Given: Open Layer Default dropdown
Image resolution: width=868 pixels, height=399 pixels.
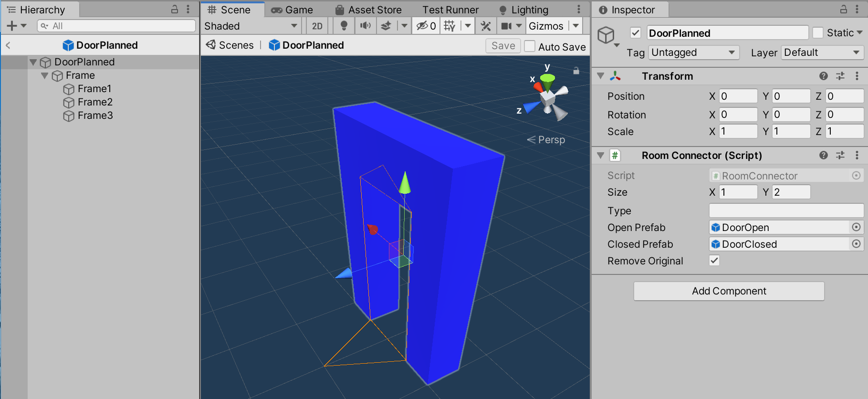Looking at the screenshot, I should coord(822,52).
